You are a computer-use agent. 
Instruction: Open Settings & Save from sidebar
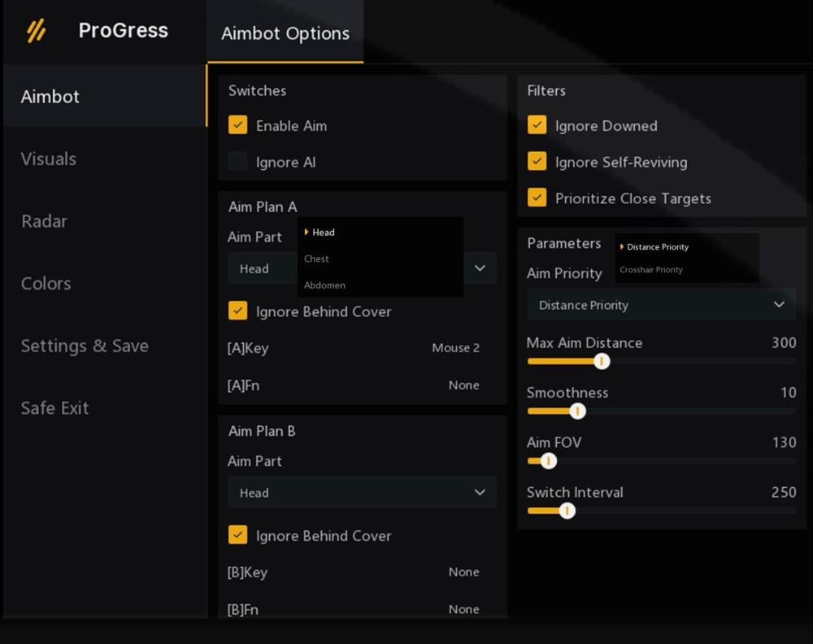tap(85, 346)
